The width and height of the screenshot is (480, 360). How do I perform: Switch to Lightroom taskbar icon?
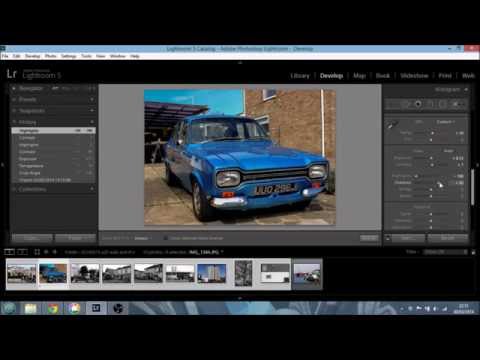[96, 308]
